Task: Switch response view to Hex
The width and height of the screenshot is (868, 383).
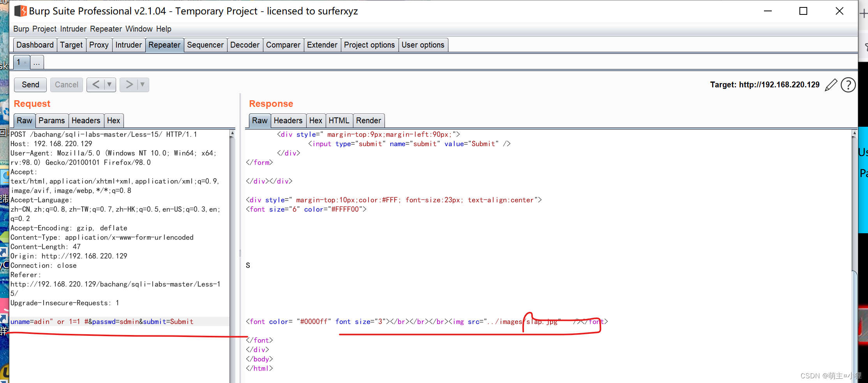Action: click(316, 121)
